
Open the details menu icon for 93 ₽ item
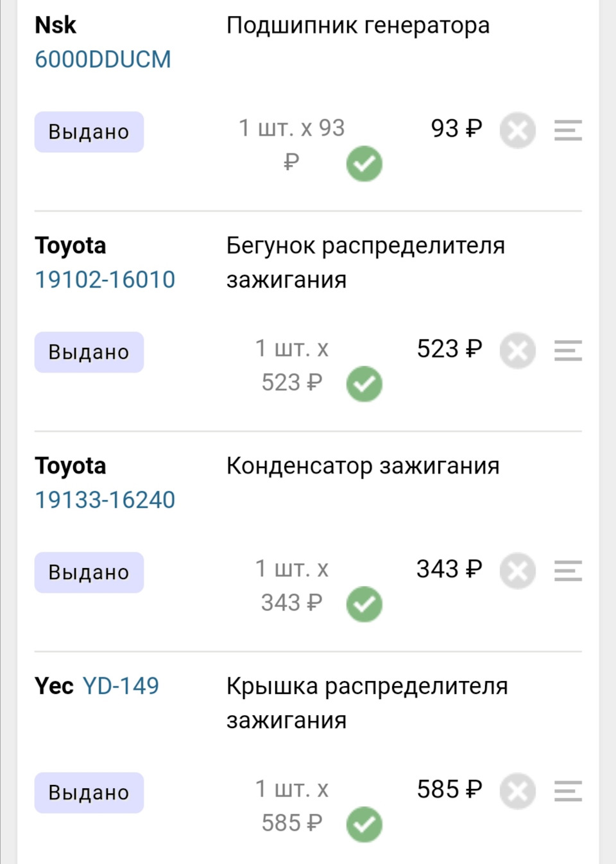[568, 130]
